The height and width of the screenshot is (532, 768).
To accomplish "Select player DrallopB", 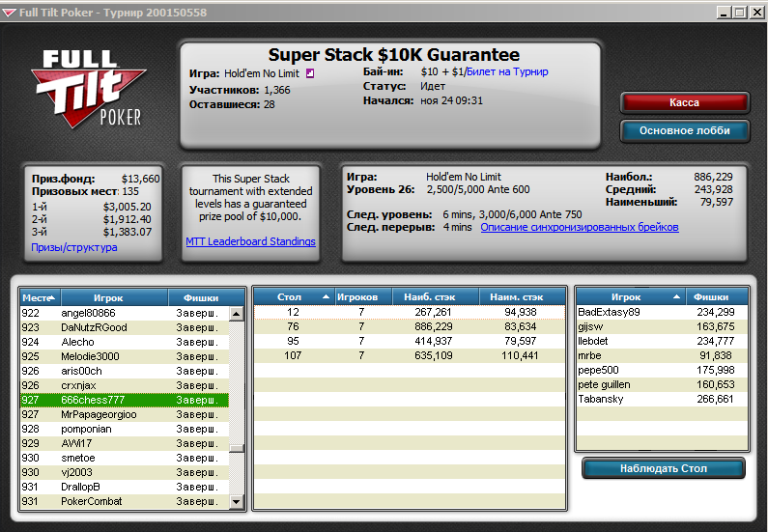I will [x=125, y=487].
